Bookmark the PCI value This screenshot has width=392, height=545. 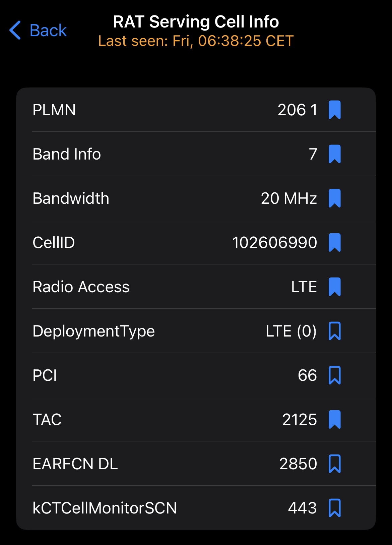pos(334,375)
